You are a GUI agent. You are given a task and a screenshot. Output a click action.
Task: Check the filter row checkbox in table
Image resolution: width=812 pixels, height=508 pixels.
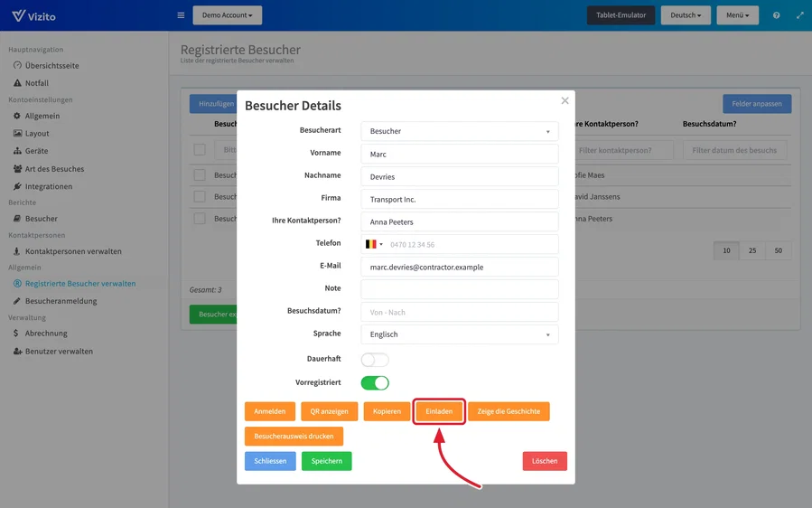200,150
